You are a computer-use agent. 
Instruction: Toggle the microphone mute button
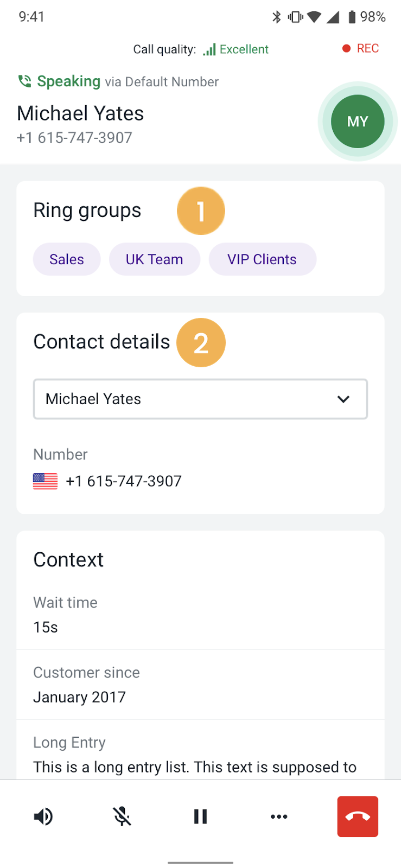click(122, 816)
